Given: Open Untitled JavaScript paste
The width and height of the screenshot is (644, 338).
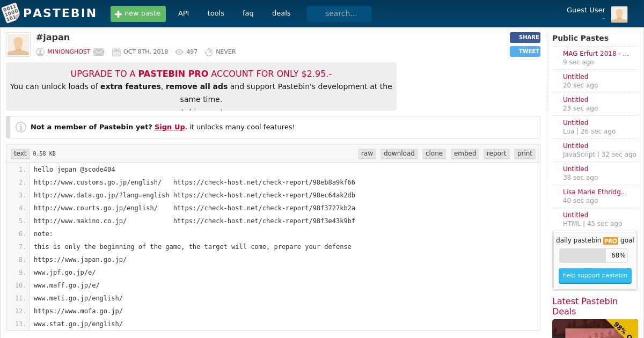Looking at the screenshot, I should click(575, 146).
